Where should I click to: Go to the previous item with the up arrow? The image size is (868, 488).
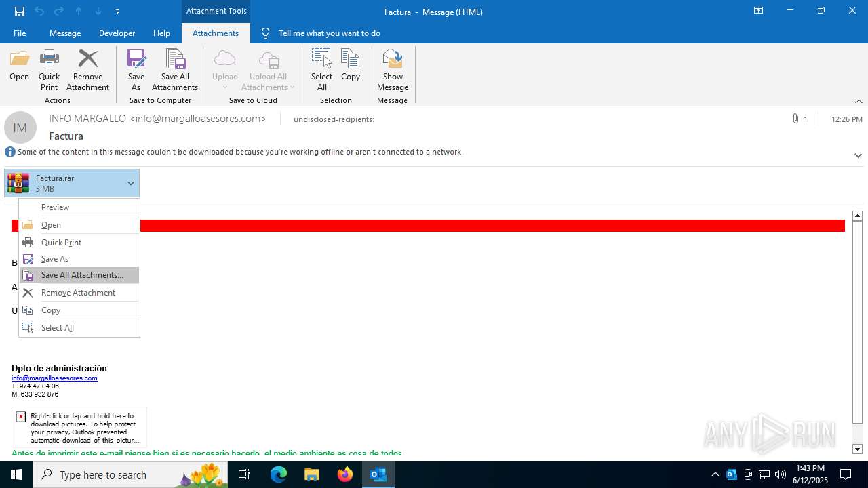79,11
